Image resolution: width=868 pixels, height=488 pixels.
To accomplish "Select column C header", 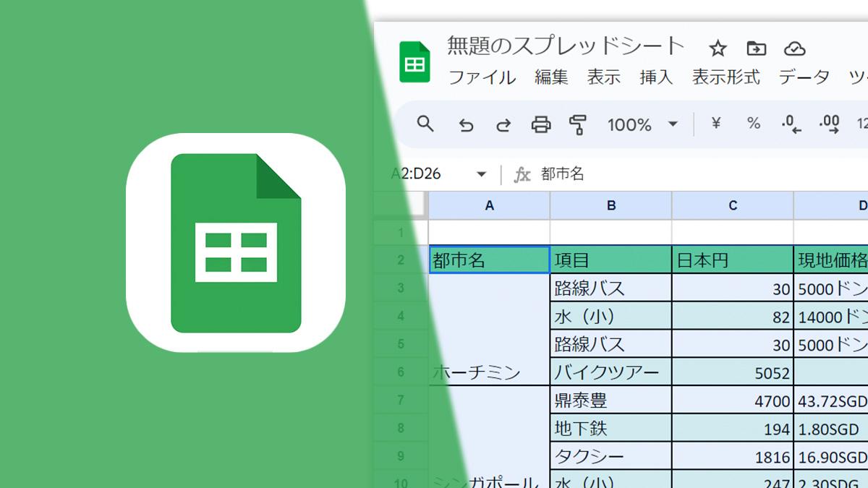I will (x=733, y=206).
